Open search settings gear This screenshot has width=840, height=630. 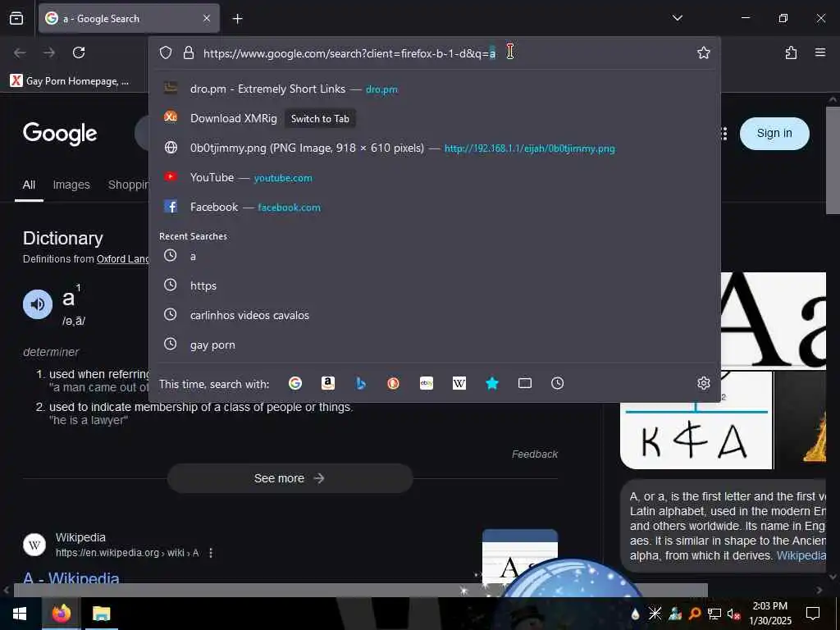703,383
